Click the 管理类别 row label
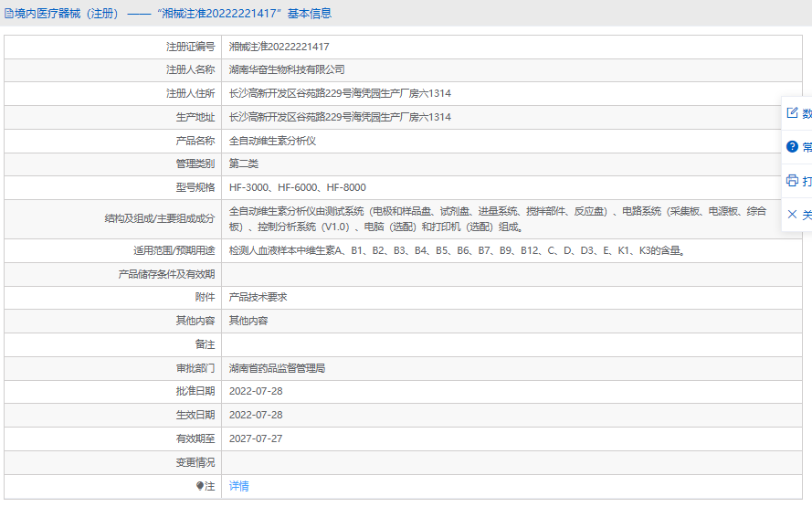The height and width of the screenshot is (507, 812). (x=195, y=164)
